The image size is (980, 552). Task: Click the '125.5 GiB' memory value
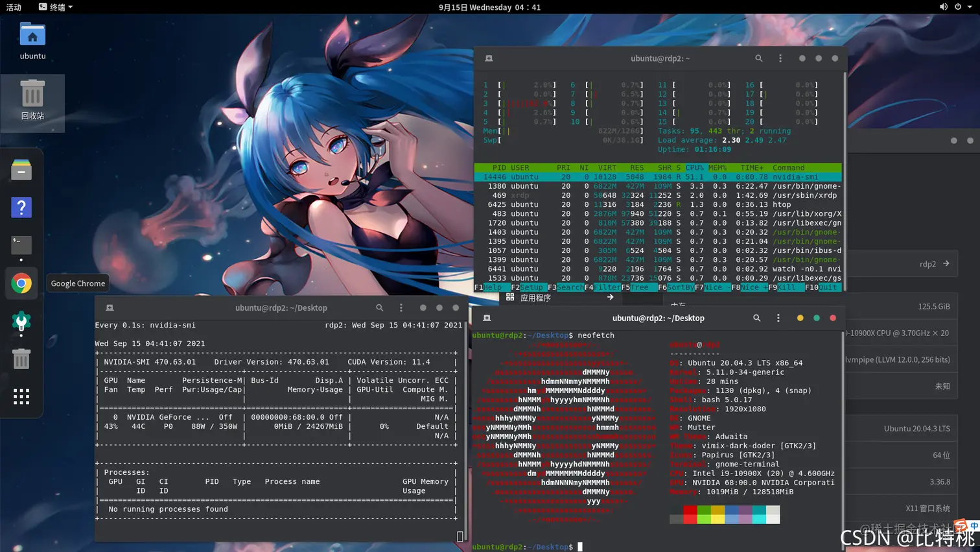click(934, 306)
